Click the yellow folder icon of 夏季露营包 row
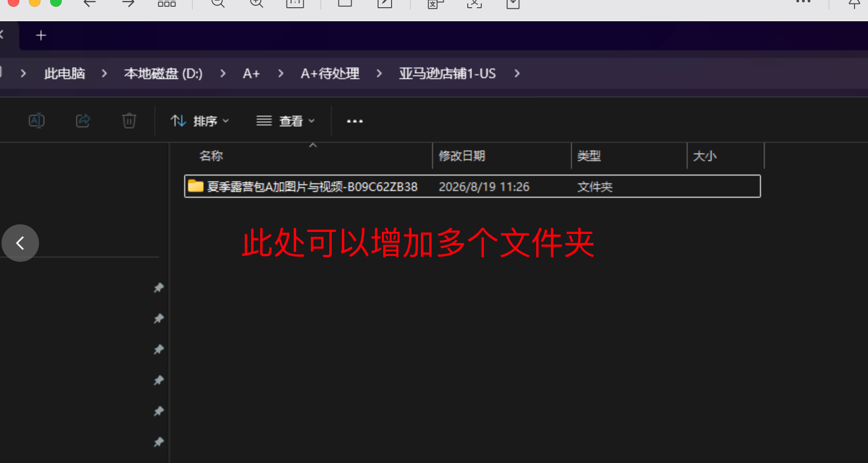Image resolution: width=868 pixels, height=463 pixels. click(x=195, y=186)
